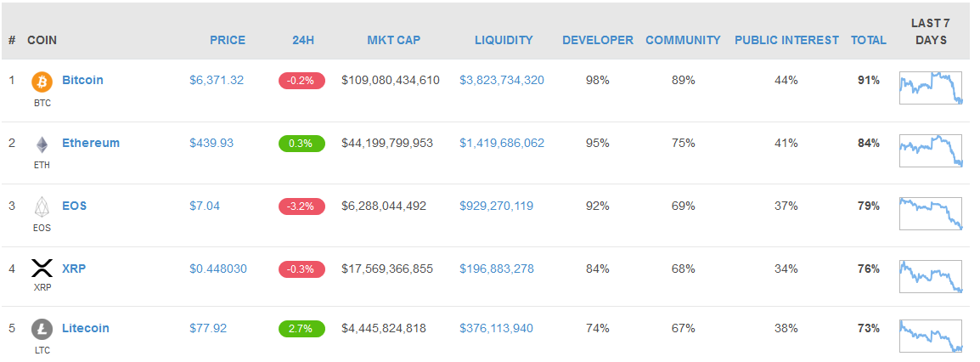Click EOS liquidity $929,270,119

click(496, 206)
